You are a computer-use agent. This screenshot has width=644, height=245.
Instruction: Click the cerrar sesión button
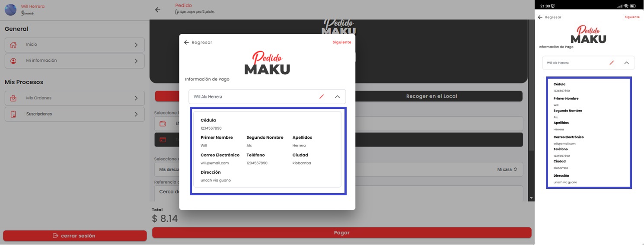point(74,236)
